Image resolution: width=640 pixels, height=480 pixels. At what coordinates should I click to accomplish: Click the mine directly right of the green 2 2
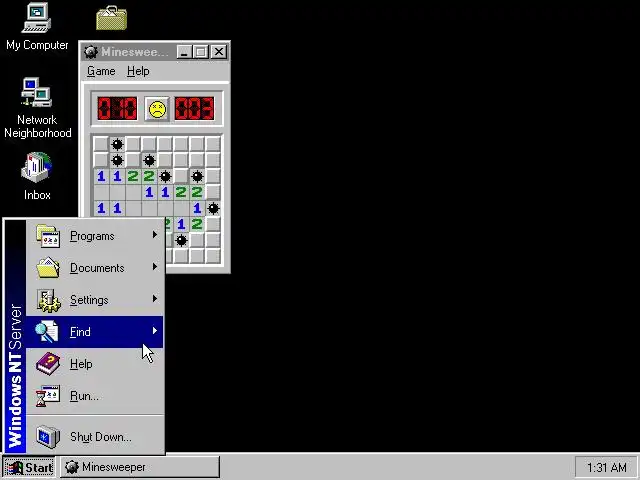pos(165,176)
